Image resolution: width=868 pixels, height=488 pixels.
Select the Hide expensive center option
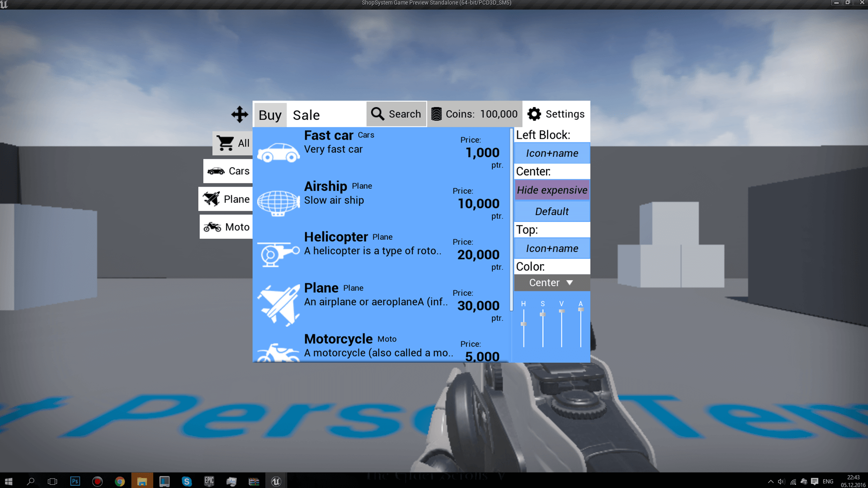[552, 190]
